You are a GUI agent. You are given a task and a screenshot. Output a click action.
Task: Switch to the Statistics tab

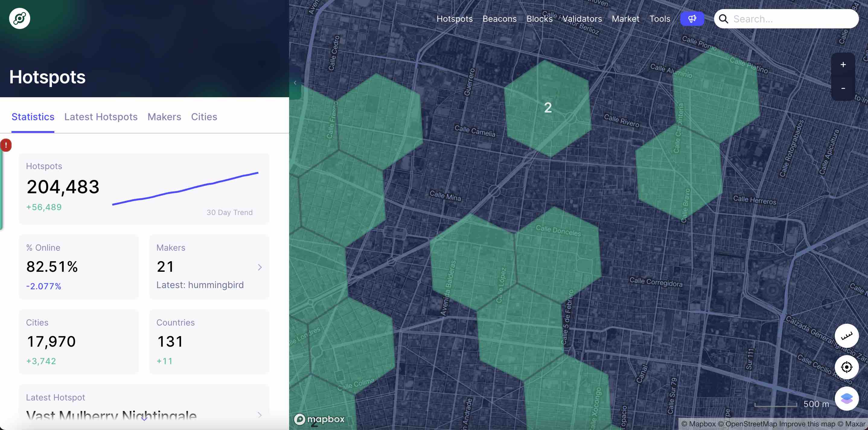pyautogui.click(x=33, y=117)
